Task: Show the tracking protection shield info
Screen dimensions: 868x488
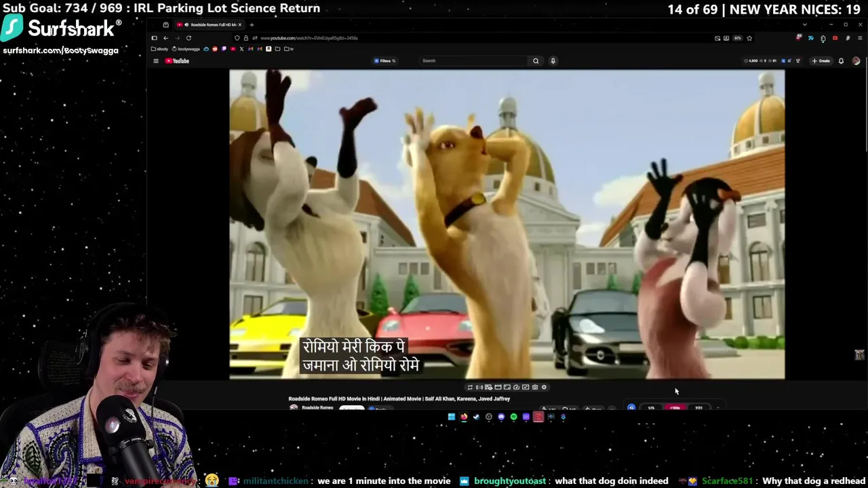Action: pos(237,38)
